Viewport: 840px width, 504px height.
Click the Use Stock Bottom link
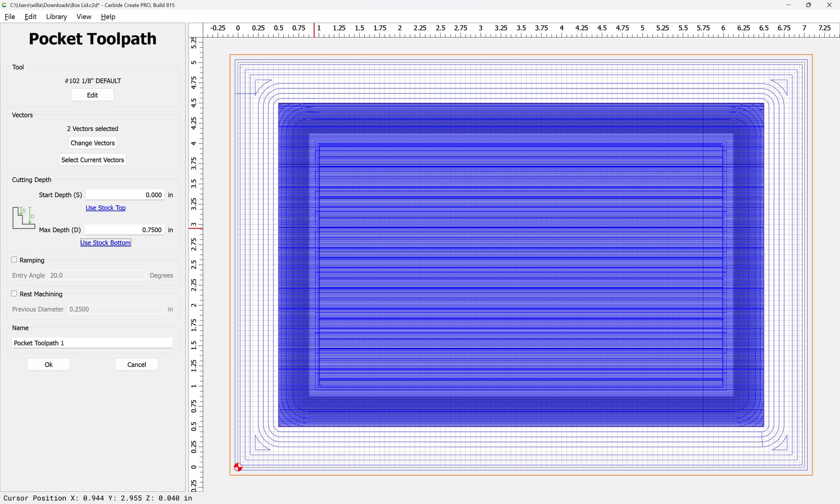[x=105, y=243]
